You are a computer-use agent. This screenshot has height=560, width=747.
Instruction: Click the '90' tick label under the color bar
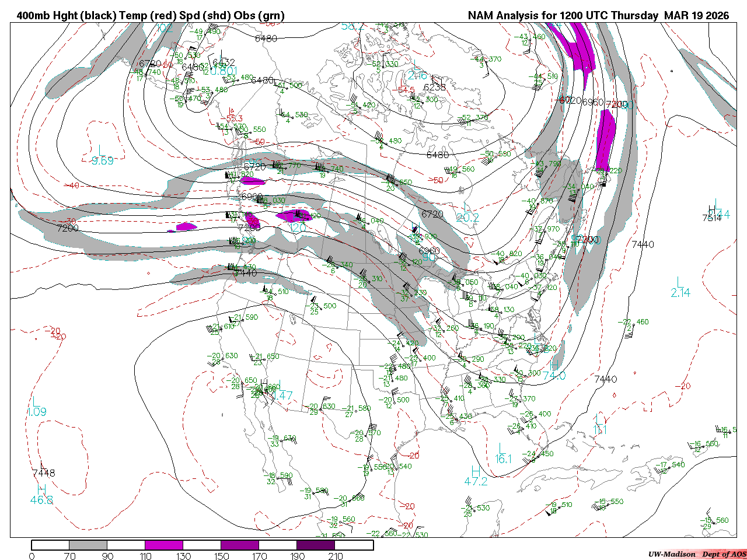click(x=107, y=556)
